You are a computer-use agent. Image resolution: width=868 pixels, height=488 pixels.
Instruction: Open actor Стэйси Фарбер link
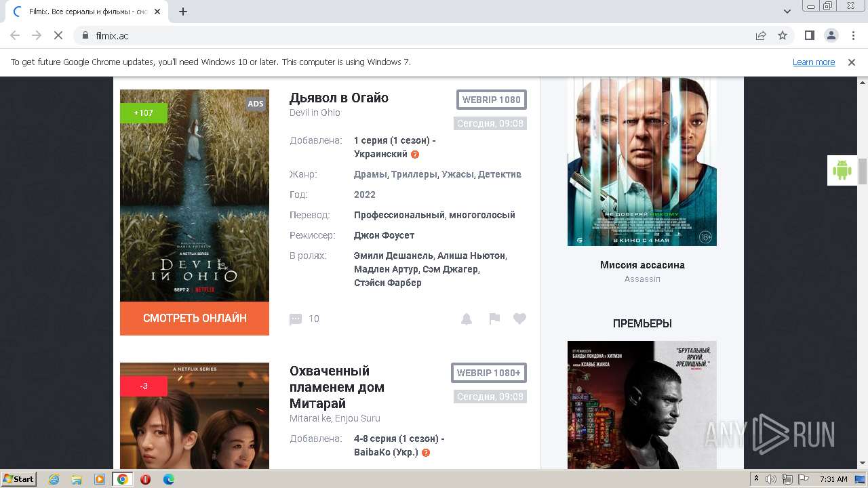click(x=388, y=283)
